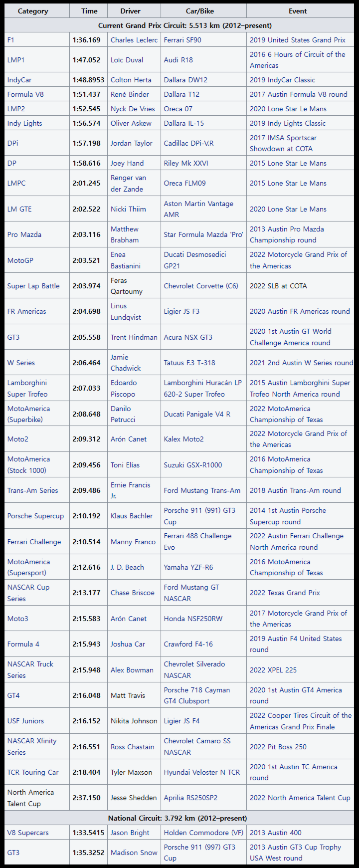The image size is (359, 868).
Task: Open the Super Lap Battle link
Action: click(33, 286)
